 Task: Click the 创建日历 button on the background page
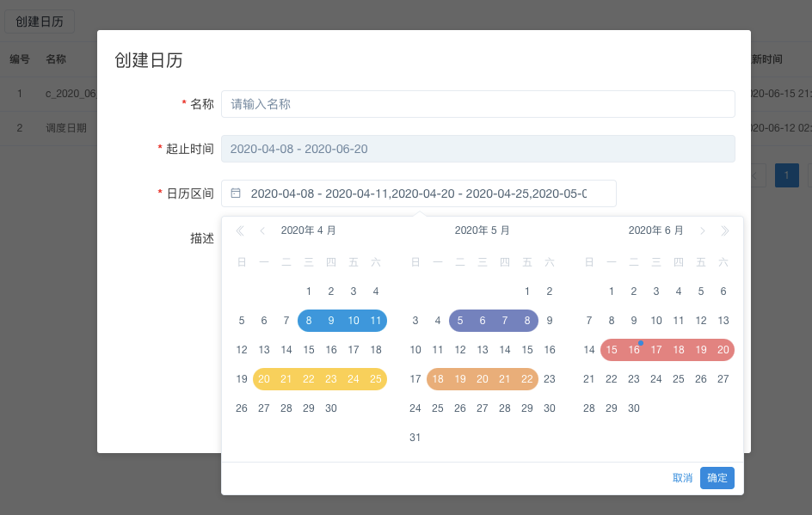pos(40,21)
